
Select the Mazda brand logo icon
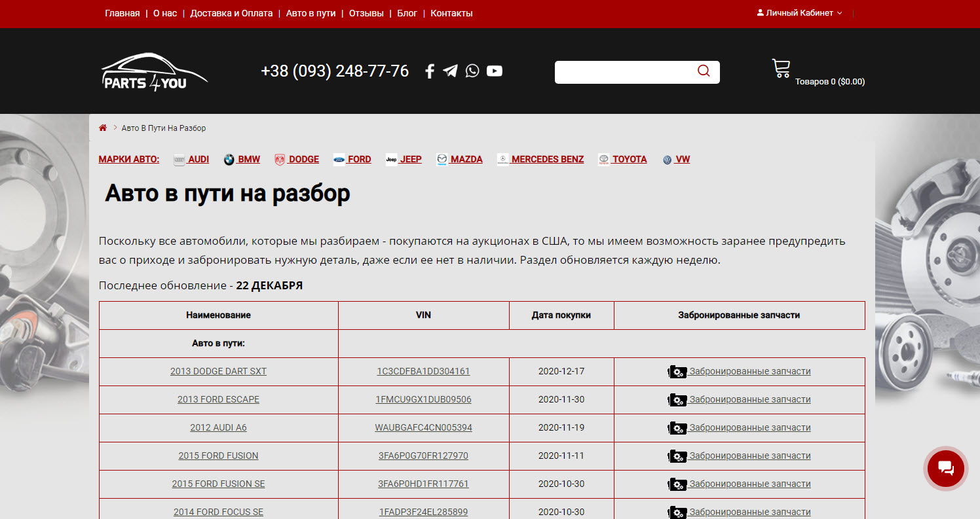coord(442,158)
